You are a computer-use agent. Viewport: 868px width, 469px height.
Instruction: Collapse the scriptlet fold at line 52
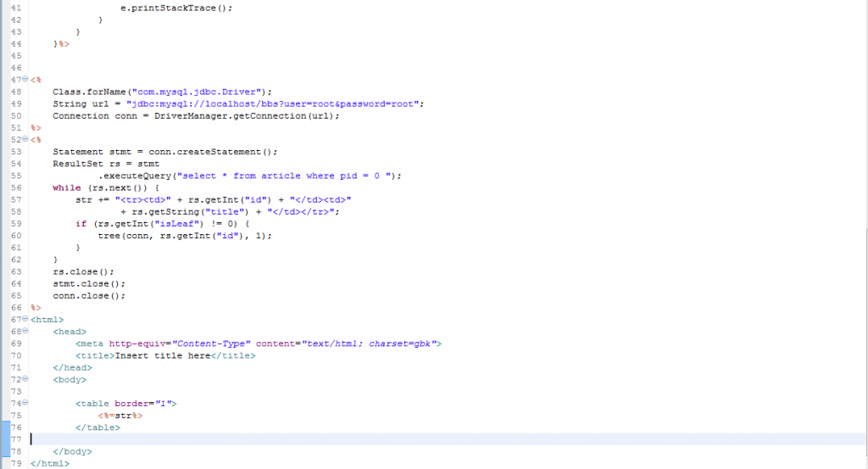click(x=25, y=139)
